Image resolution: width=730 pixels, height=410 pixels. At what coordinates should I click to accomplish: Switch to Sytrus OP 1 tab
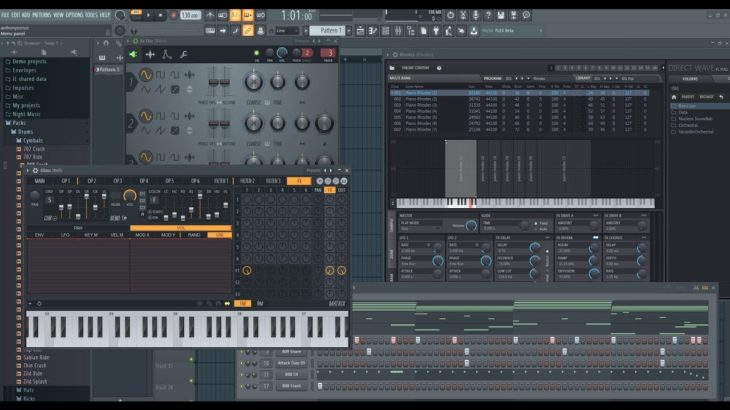click(66, 181)
